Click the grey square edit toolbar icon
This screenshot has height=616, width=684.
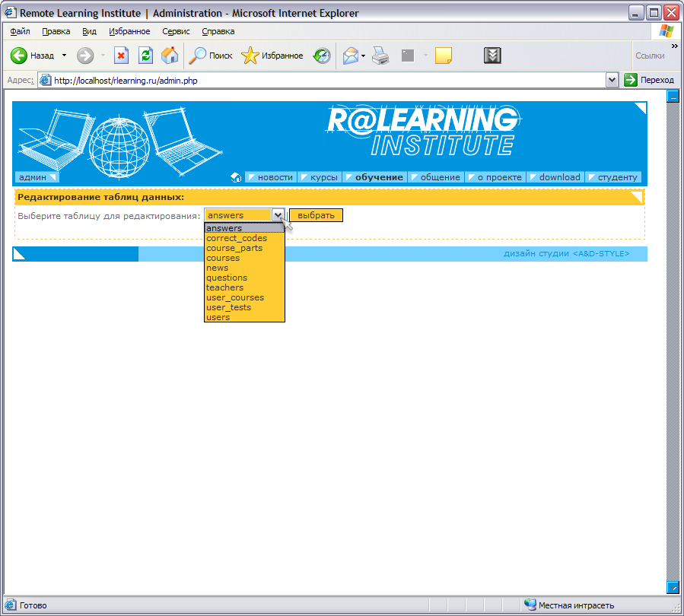408,56
